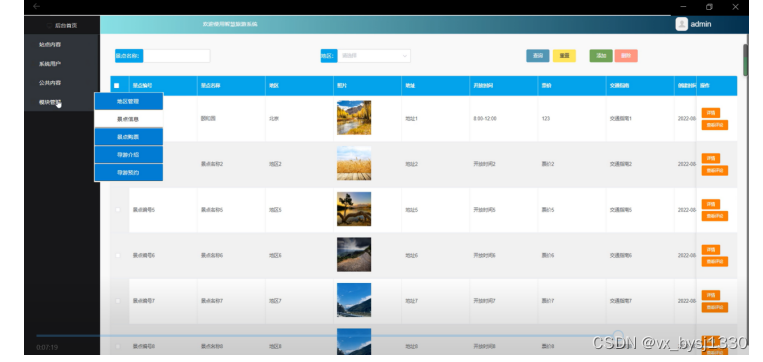
Task: Open the blue mountain photo in row 7
Action: (354, 300)
